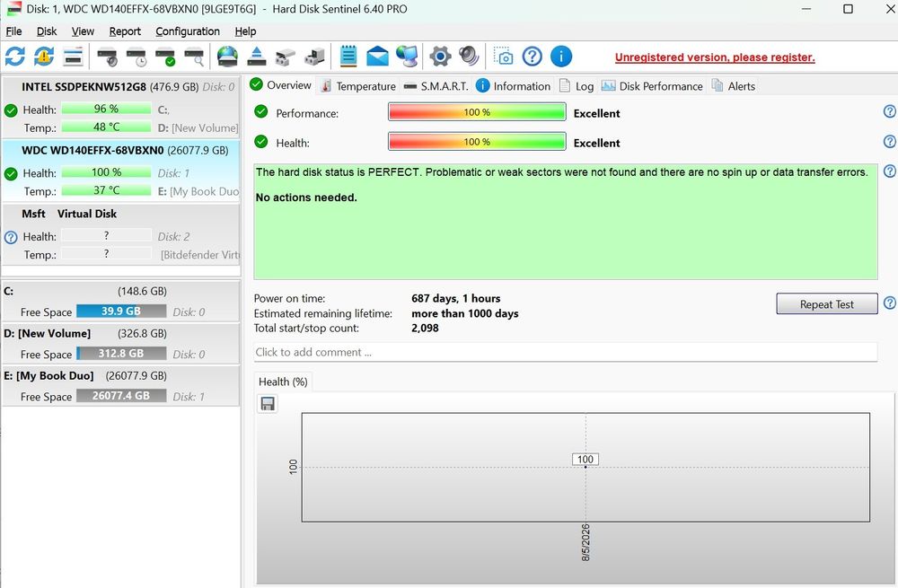This screenshot has width=898, height=588.
Task: Switch to the Disk Performance tab
Action: pos(652,86)
